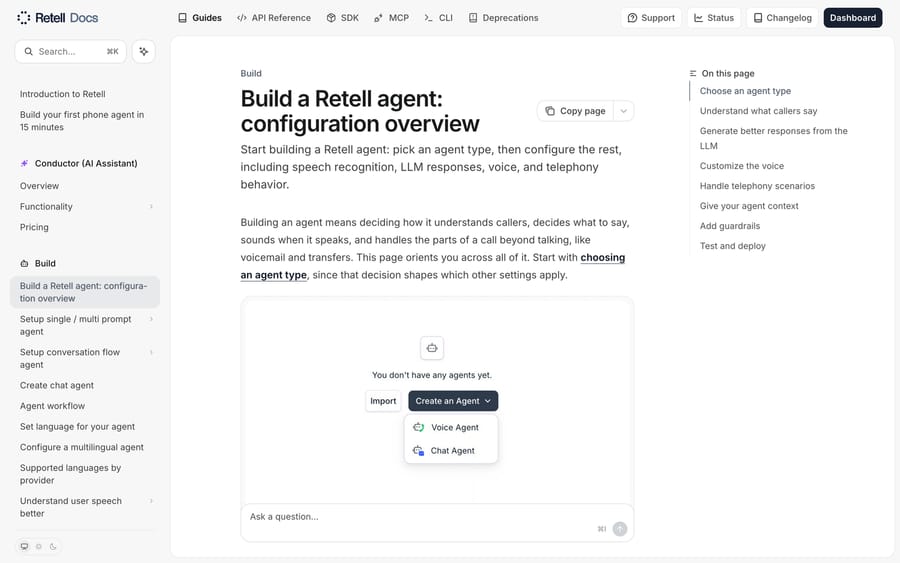Screen dimensions: 900x563
Task: Click the On this page list icon
Action: [693, 73]
